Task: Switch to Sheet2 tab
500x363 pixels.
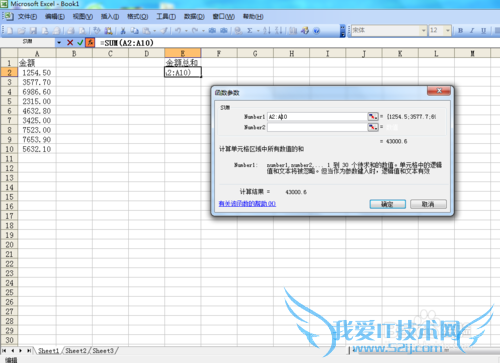Action: (76, 351)
